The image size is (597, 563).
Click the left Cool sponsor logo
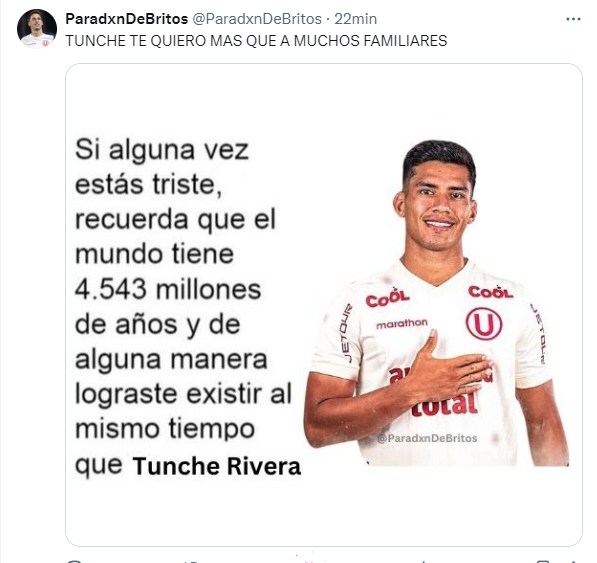(387, 298)
